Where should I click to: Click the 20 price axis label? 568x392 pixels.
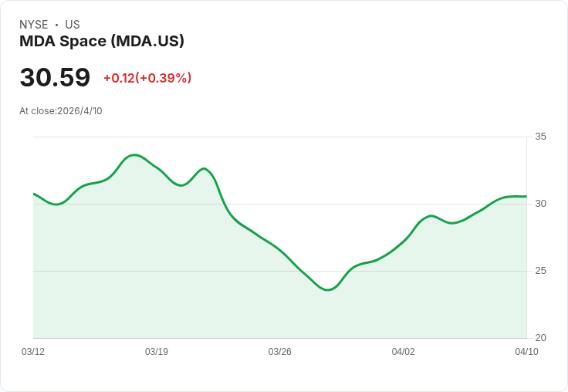pos(540,338)
